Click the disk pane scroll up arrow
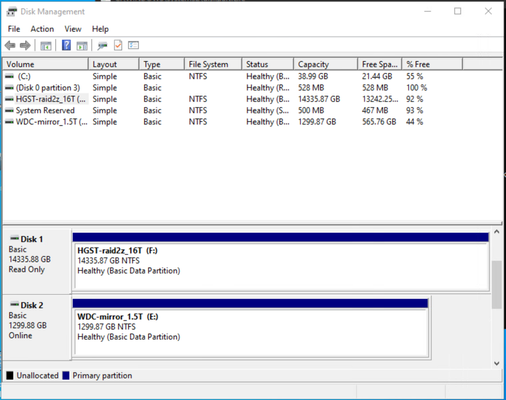This screenshot has width=506, height=400. coord(497,232)
